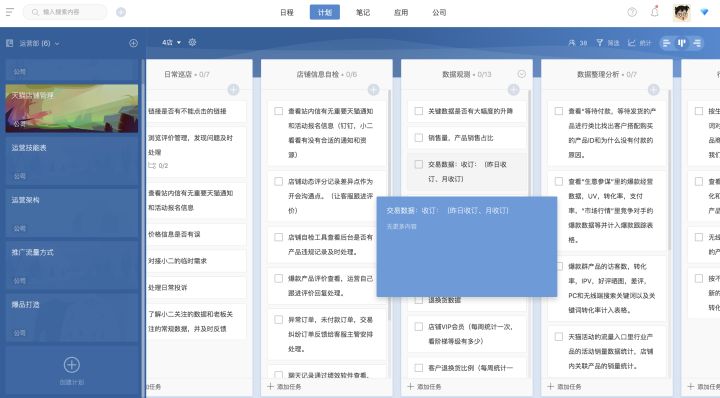Click the round button beside the search box
720x398 pixels.
pyautogui.click(x=121, y=12)
